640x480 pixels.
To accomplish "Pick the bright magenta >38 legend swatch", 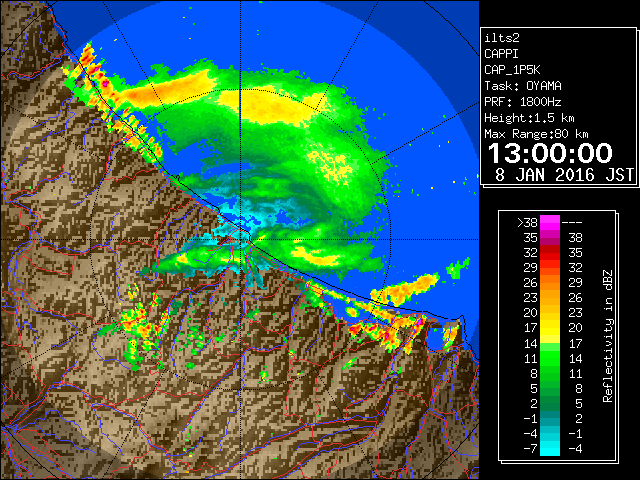I will click(x=550, y=222).
